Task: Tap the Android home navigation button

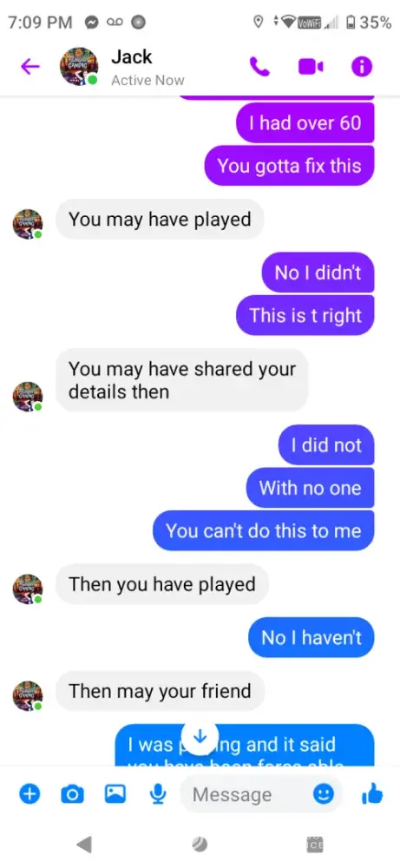Action: pos(200,845)
